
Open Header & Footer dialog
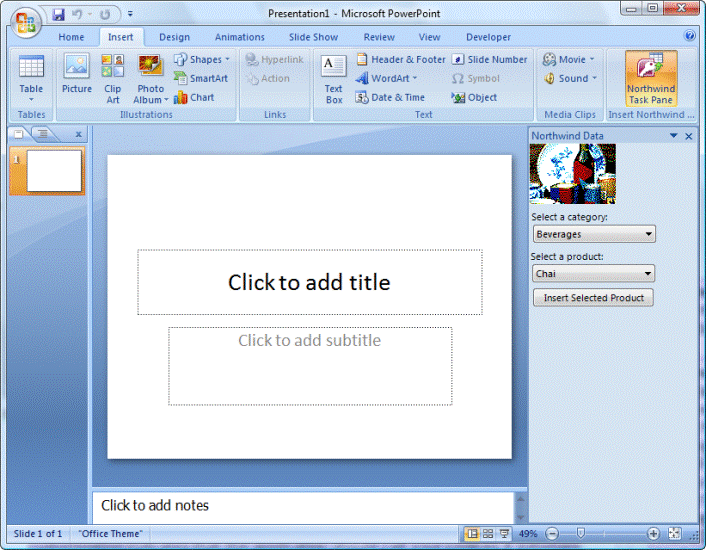click(401, 59)
